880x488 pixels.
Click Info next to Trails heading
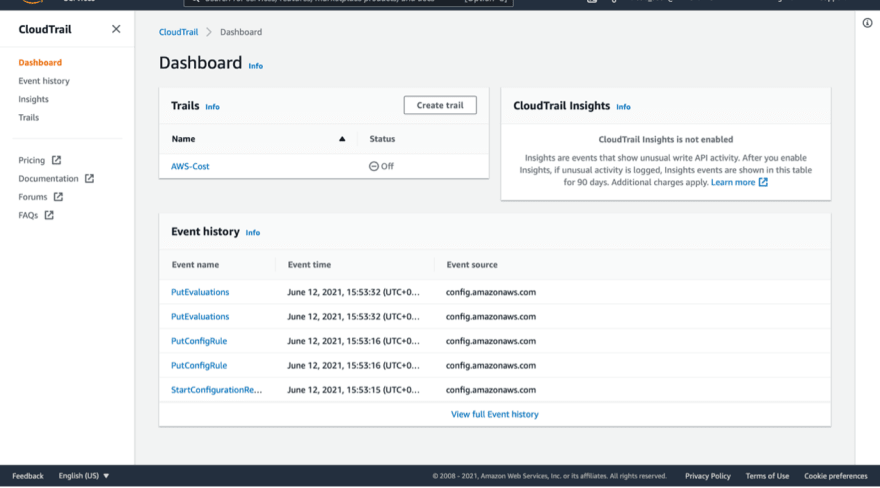pos(212,107)
